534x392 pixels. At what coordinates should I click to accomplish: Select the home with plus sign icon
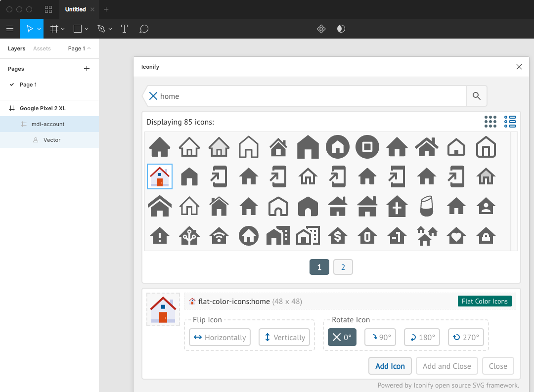397,206
